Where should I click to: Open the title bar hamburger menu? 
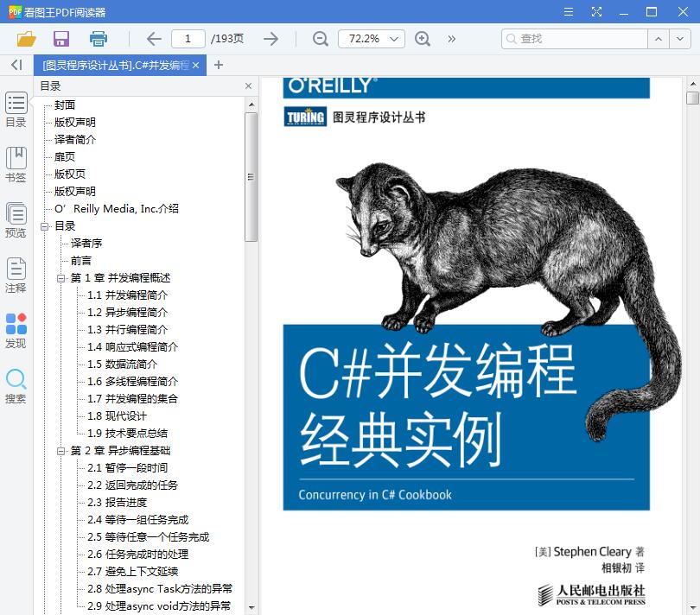[x=569, y=11]
